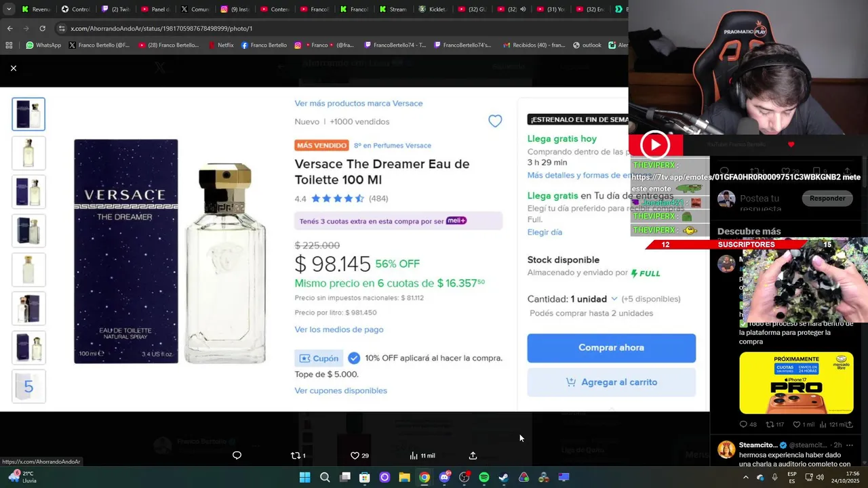Open the (28) Franco Bertello YouTube bookmark
868x488 pixels.
(168, 45)
